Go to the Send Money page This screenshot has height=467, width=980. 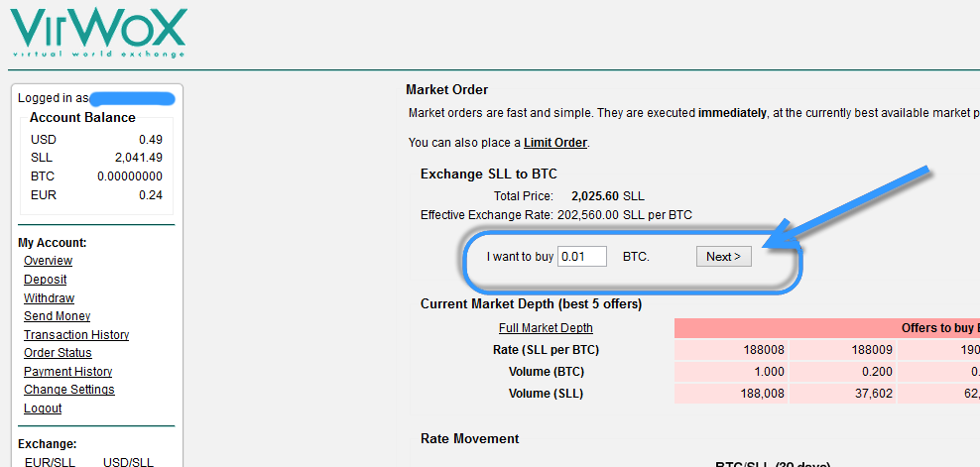pyautogui.click(x=57, y=316)
